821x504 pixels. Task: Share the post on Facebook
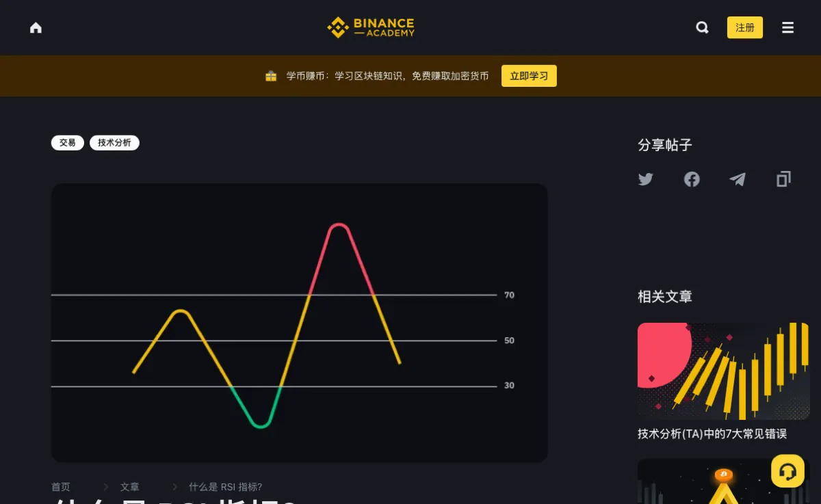(692, 179)
